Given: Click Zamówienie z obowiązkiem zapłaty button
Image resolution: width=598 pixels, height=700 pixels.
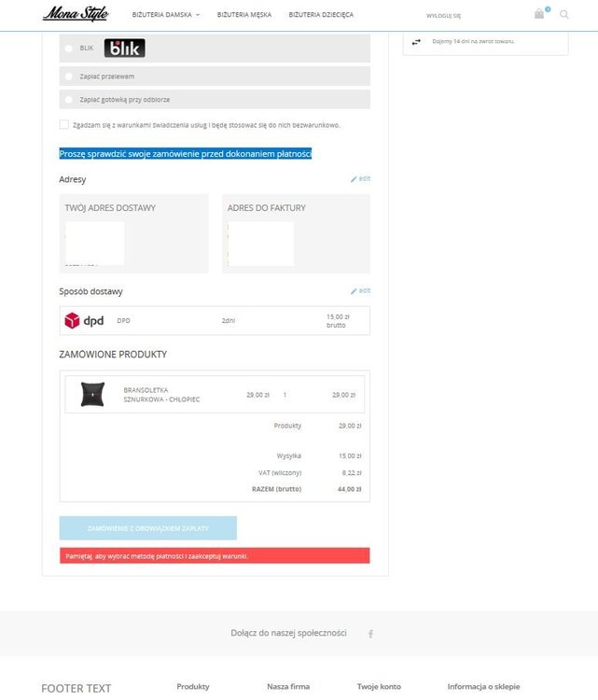Looking at the screenshot, I should click(x=148, y=528).
